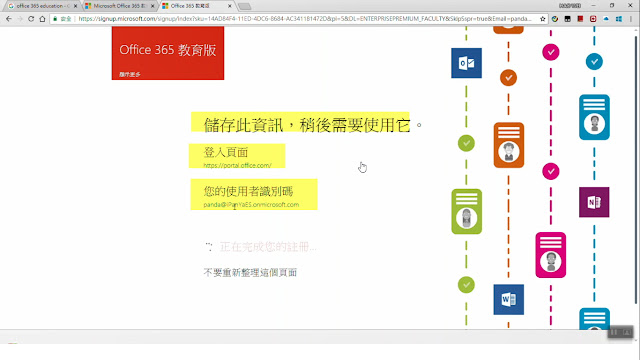Viewport: 640px width, 360px height.
Task: Click the page vertical scrollbar
Action: point(636,169)
